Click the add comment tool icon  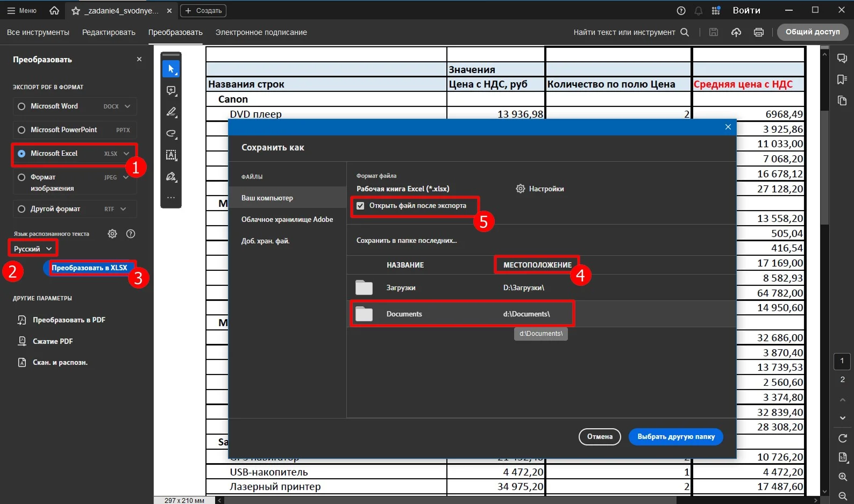click(x=171, y=91)
